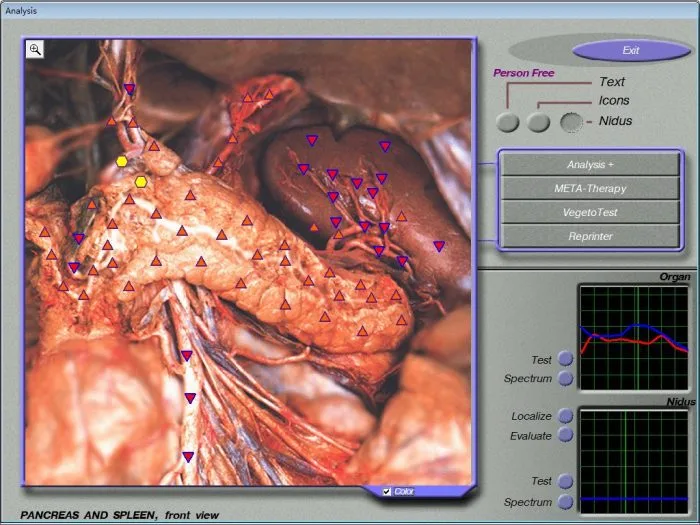The width and height of the screenshot is (700, 525).
Task: Open META-Therapy
Action: tap(590, 188)
